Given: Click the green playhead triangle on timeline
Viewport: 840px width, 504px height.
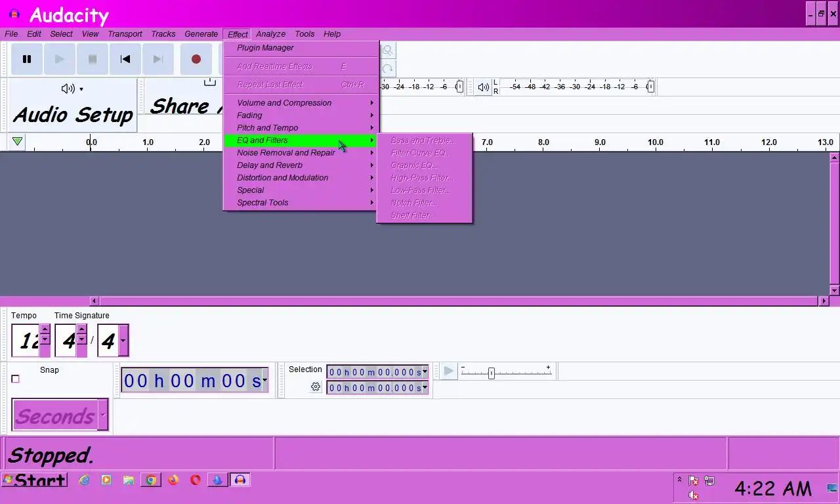Looking at the screenshot, I should coord(18,142).
